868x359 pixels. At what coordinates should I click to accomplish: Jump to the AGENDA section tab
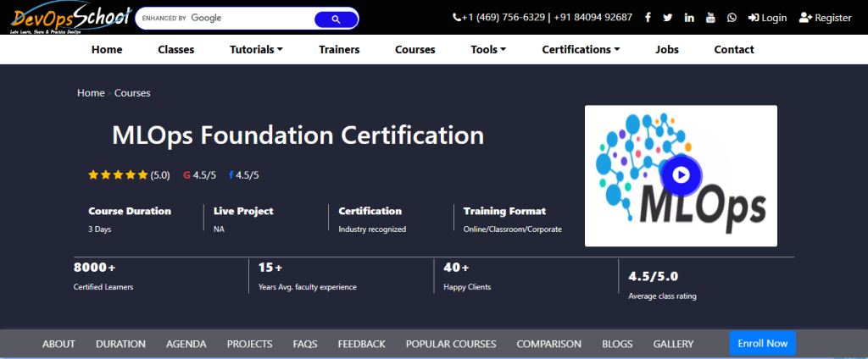pos(186,344)
